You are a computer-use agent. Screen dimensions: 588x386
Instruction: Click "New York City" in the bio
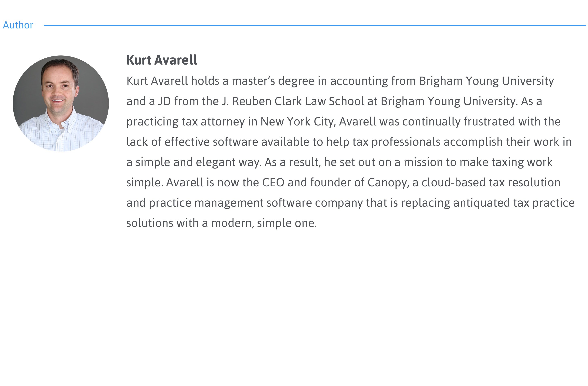pos(298,122)
